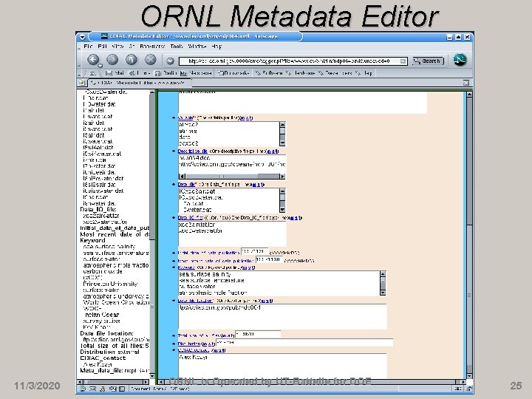Image resolution: width=532 pixels, height=399 pixels.
Task: Click the first bookmarks folder in personal toolbar
Action: point(233,73)
